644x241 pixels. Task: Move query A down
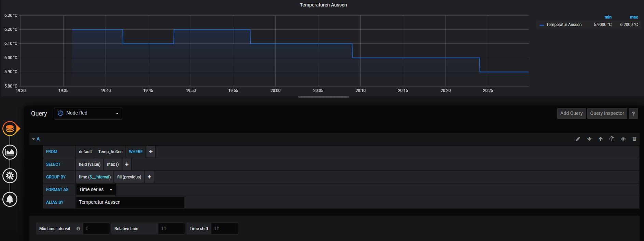coord(589,139)
